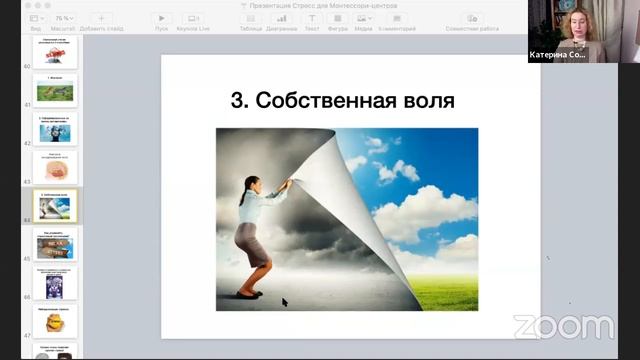Insert a chart via Диаграмма icon
Screen dimensions: 640x360
pyautogui.click(x=281, y=19)
